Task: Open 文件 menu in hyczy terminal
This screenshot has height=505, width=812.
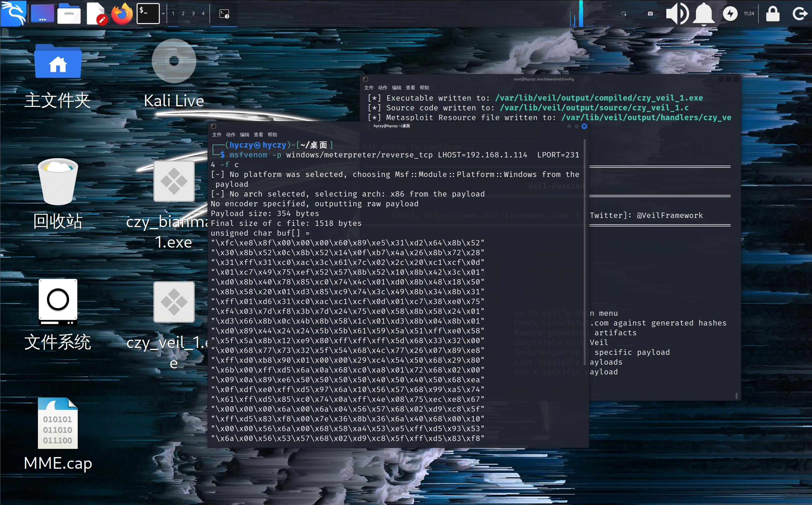Action: (217, 135)
